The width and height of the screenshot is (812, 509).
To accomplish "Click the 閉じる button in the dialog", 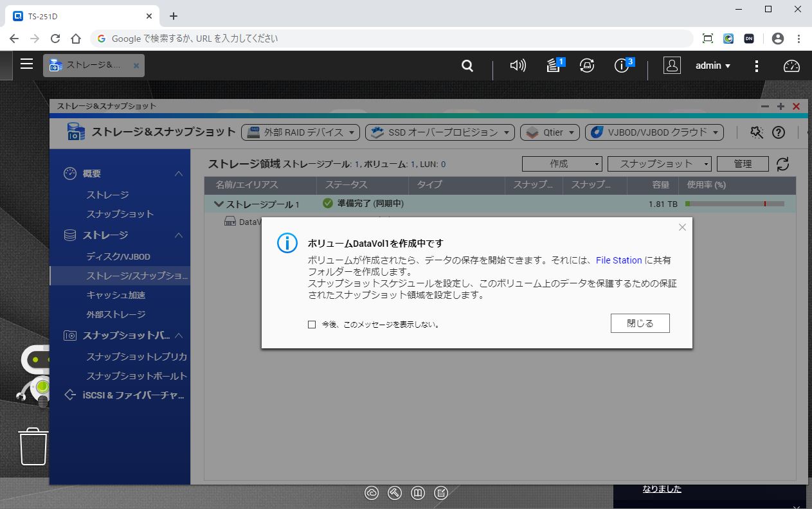I will pyautogui.click(x=640, y=323).
